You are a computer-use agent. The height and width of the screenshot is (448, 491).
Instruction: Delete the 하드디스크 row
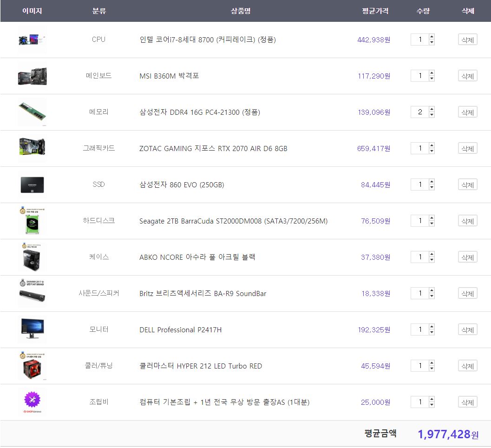pos(467,221)
